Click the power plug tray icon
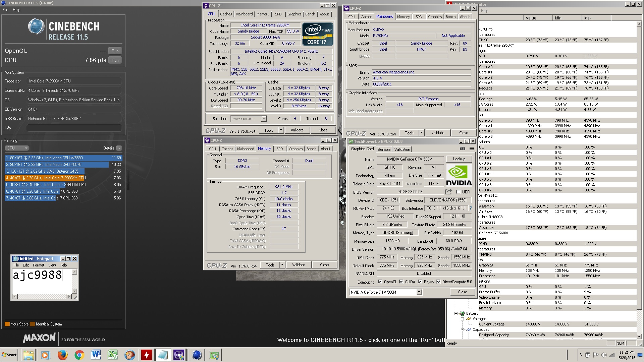The image size is (644, 362). point(588,355)
